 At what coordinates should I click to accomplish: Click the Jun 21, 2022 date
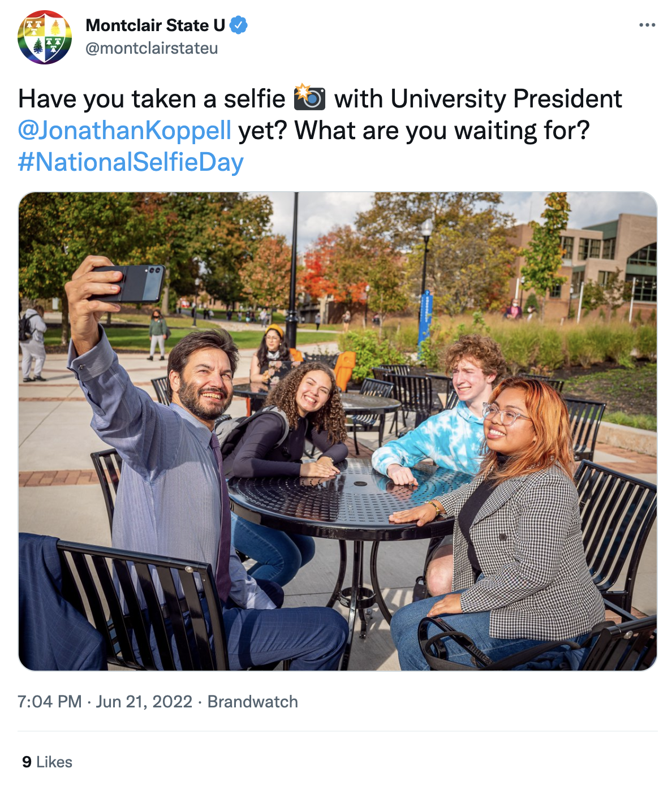(x=144, y=702)
